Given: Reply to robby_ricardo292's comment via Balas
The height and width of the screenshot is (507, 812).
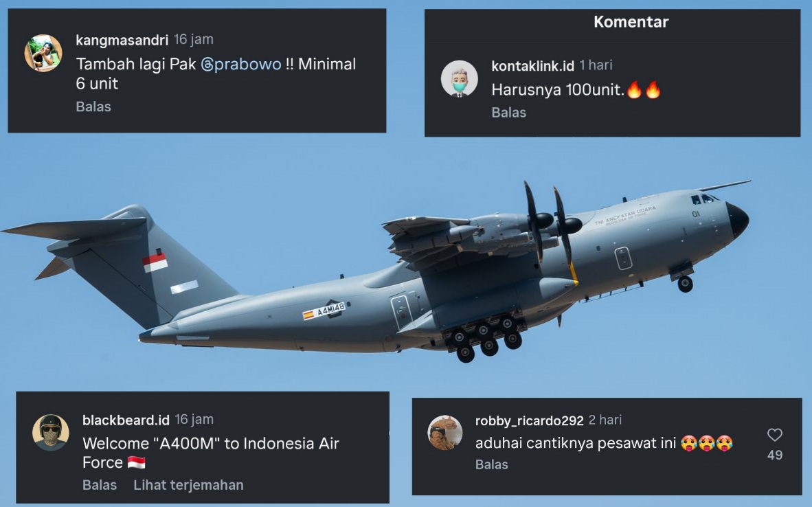Looking at the screenshot, I should tap(491, 464).
